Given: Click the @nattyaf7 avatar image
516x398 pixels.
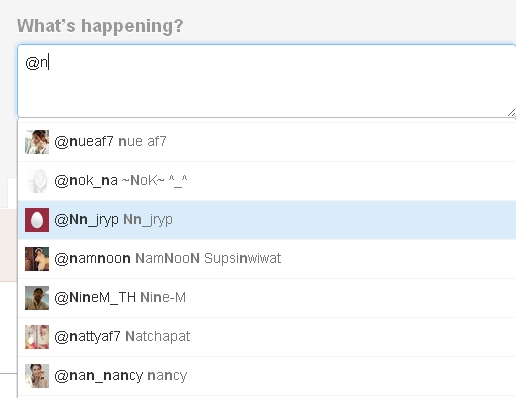Looking at the screenshot, I should [37, 337].
